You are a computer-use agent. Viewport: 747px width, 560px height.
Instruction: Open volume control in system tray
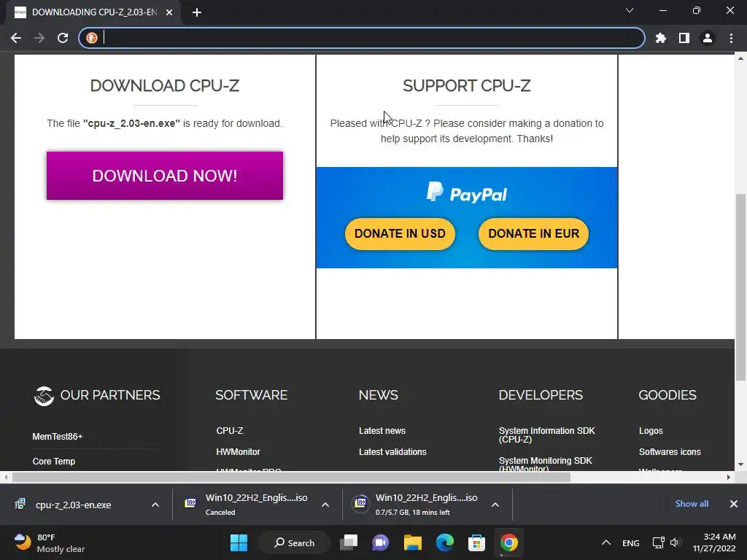[675, 542]
